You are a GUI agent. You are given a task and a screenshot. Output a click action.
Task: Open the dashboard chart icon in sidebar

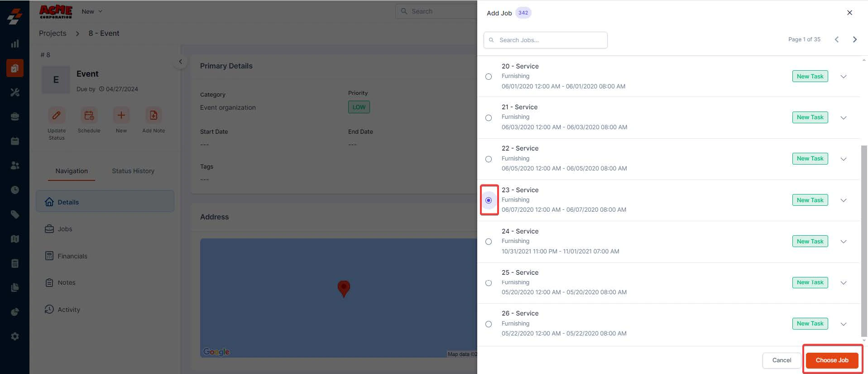pyautogui.click(x=15, y=44)
